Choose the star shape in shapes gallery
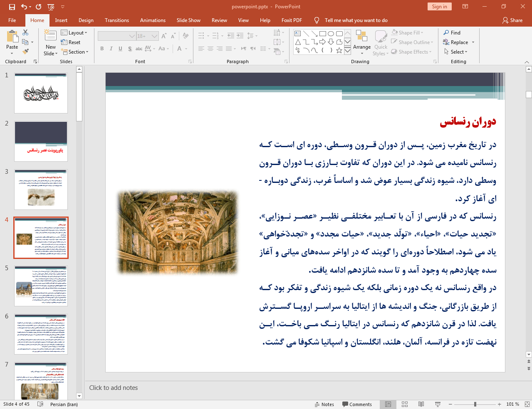The width and height of the screenshot is (532, 409). pos(339,50)
